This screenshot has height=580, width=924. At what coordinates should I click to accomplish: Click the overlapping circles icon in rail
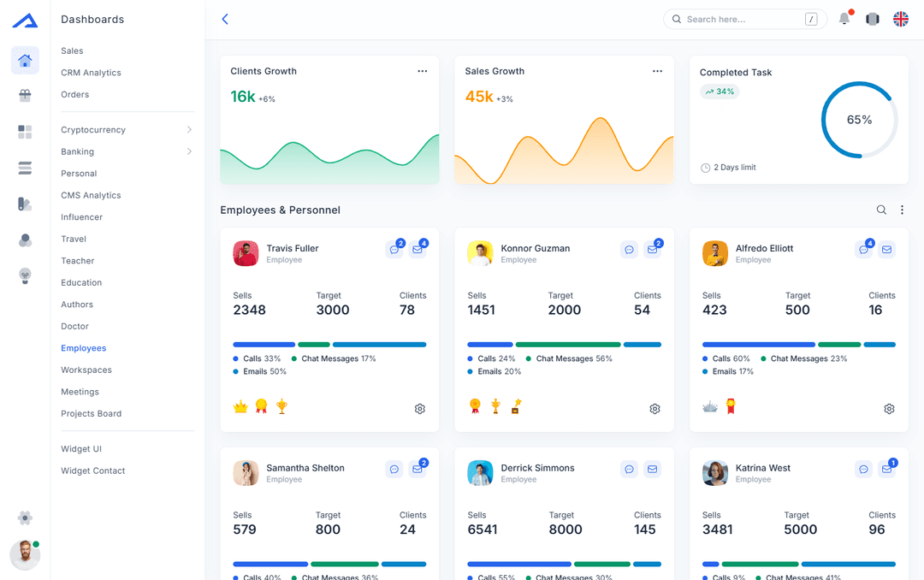pyautogui.click(x=25, y=240)
